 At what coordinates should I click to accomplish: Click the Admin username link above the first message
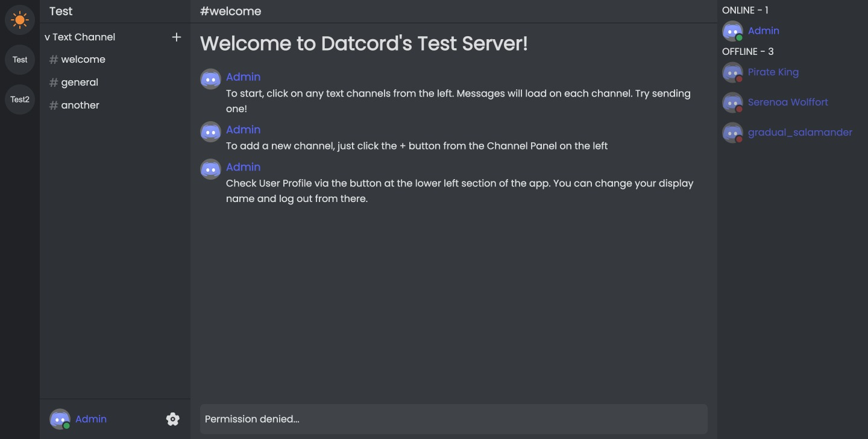pyautogui.click(x=243, y=77)
